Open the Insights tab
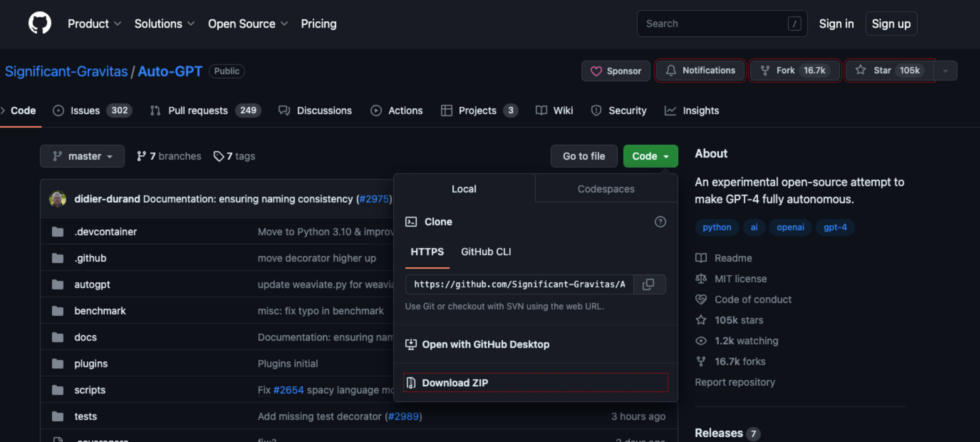 (692, 110)
